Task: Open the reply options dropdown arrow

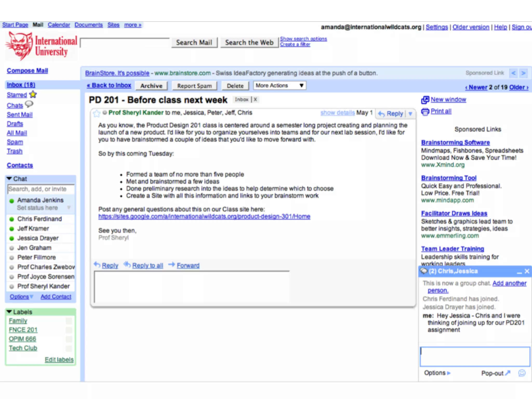Action: coord(410,114)
